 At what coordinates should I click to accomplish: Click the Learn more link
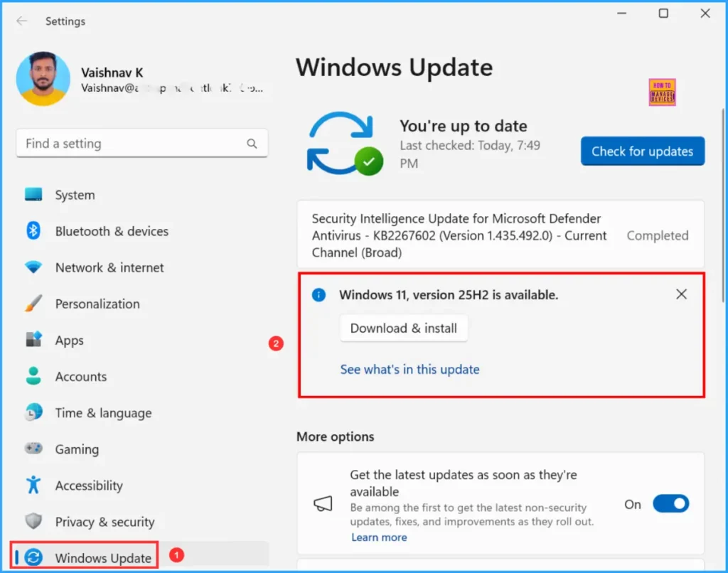tap(379, 537)
